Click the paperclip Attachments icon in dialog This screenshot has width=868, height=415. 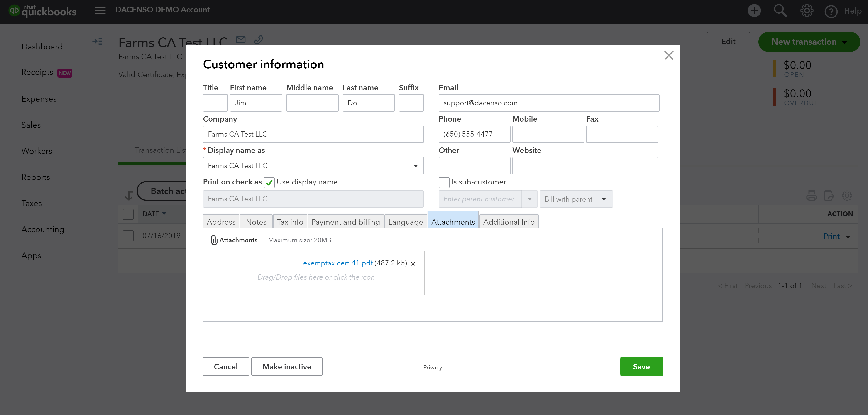pyautogui.click(x=214, y=240)
